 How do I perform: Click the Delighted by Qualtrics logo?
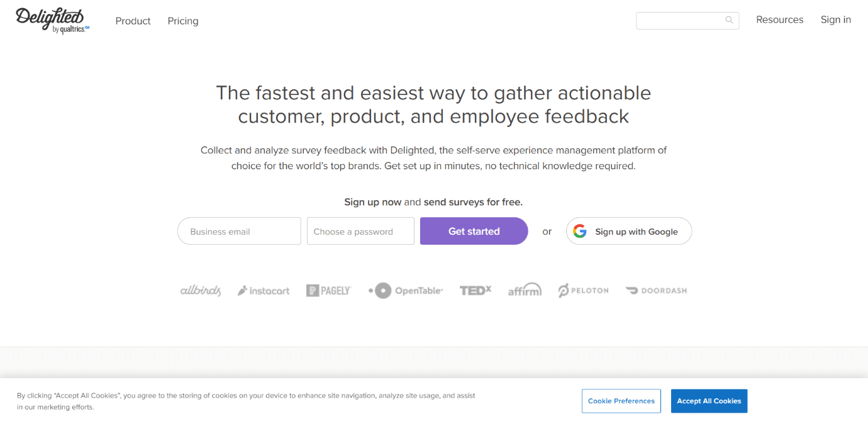(53, 21)
